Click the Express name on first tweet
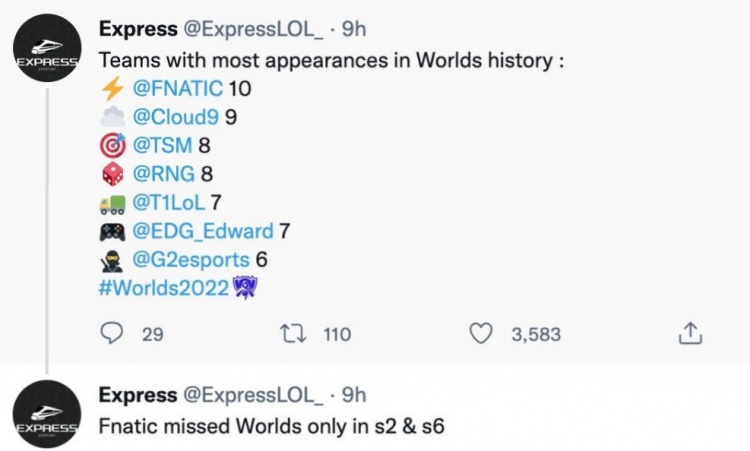The image size is (750, 451). pos(138,29)
